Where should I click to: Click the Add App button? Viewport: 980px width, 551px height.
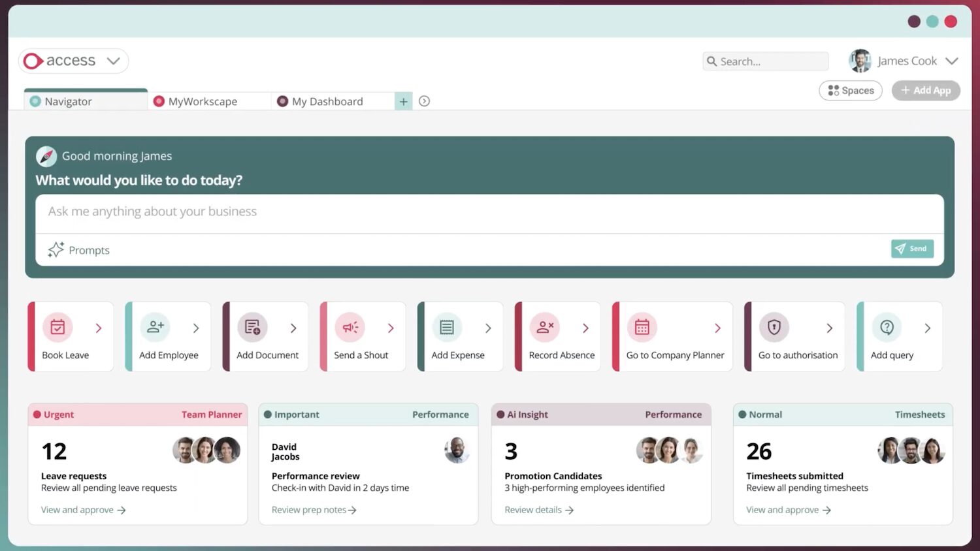click(x=926, y=91)
